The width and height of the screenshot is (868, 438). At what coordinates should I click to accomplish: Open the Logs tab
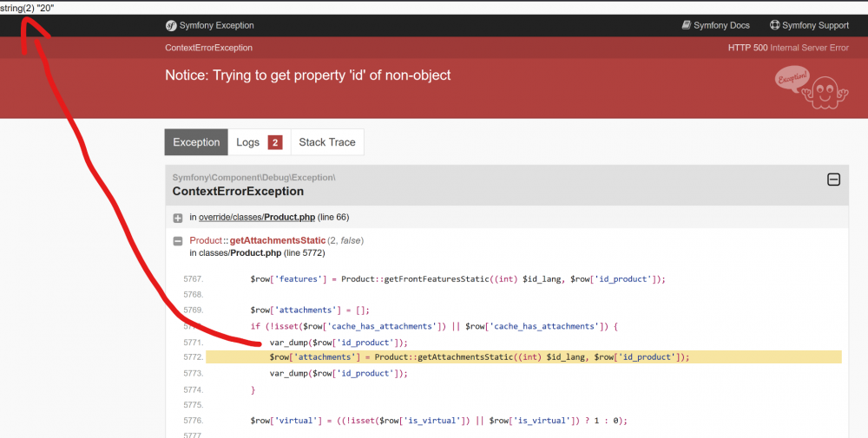pyautogui.click(x=259, y=142)
